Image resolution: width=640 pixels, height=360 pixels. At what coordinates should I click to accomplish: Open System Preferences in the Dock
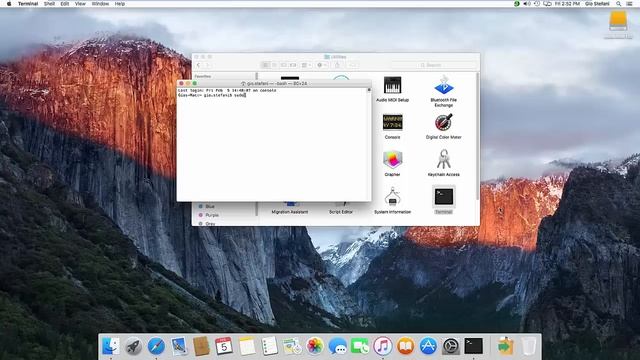click(451, 346)
